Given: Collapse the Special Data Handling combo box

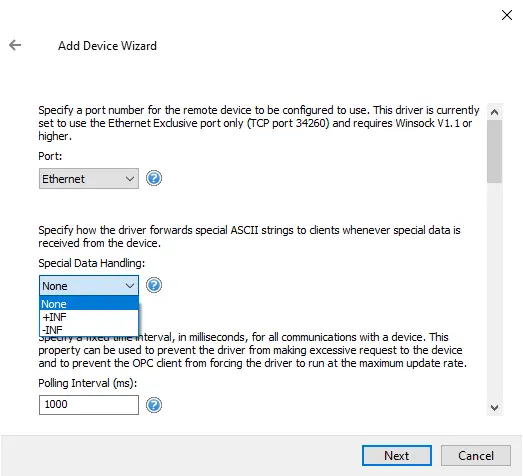Looking at the screenshot, I should (x=89, y=286).
